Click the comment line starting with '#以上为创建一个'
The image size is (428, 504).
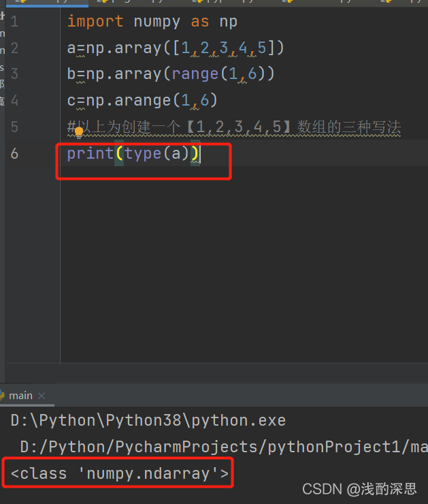(x=234, y=127)
